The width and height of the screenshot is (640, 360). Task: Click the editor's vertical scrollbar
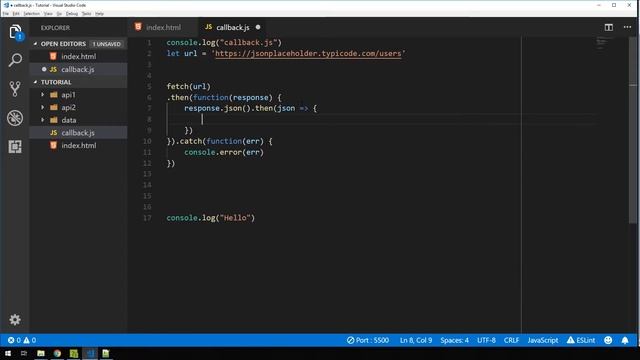(x=633, y=131)
